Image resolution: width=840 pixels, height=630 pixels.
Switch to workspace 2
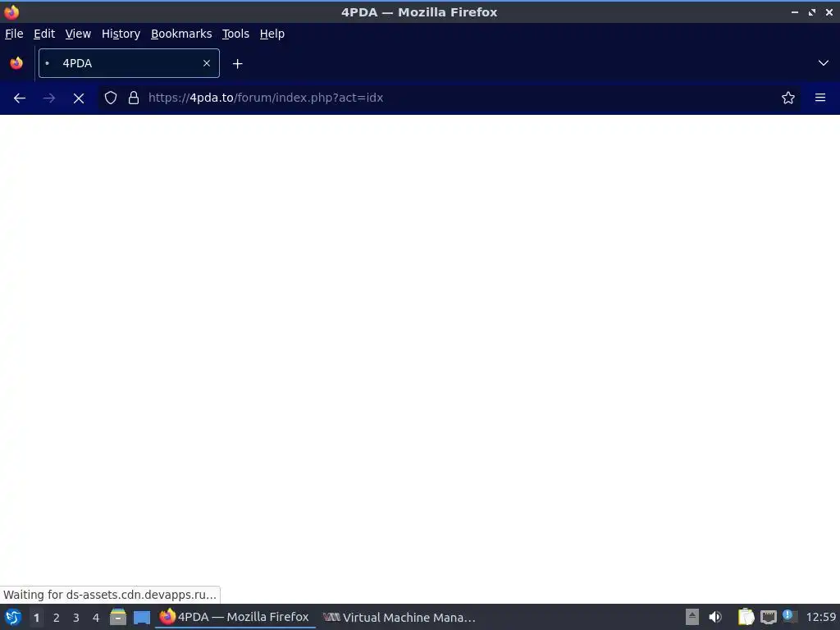point(57,618)
